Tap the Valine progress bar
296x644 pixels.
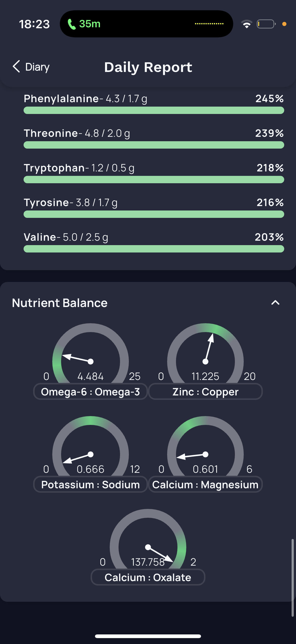point(154,249)
